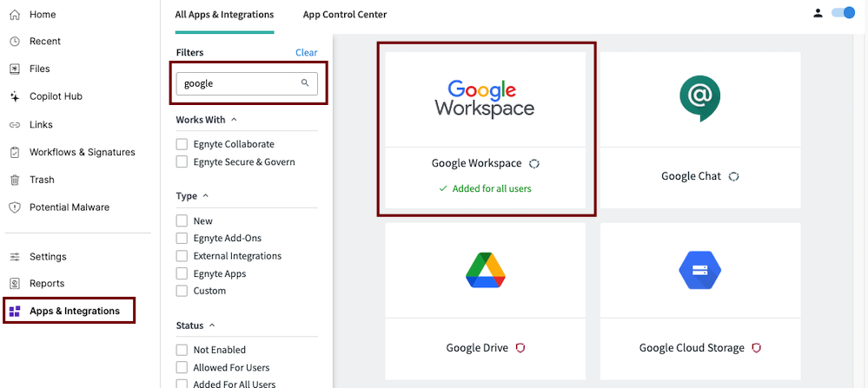Viewport: 868px width, 388px height.
Task: Go to Recent in the sidebar
Action: [x=45, y=42]
